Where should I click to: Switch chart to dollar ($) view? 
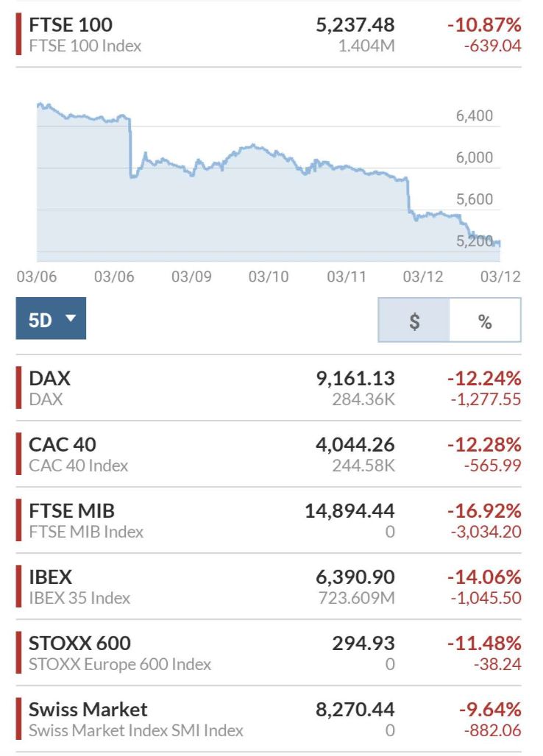(414, 321)
